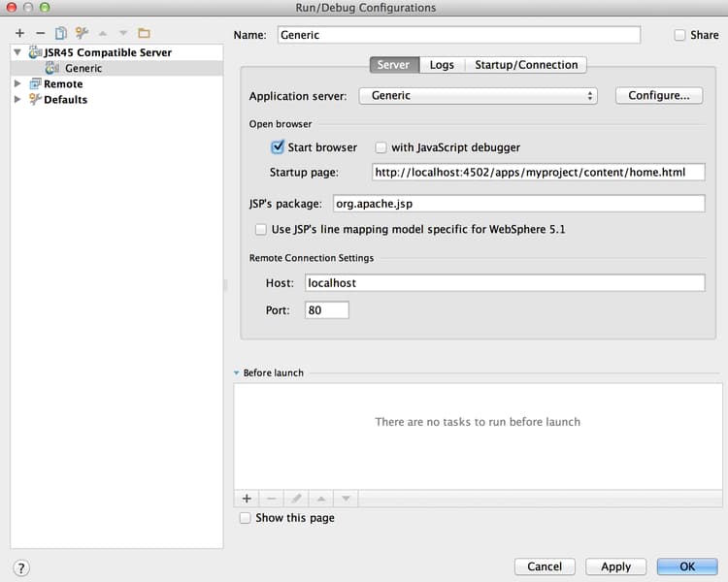728x582 pixels.
Task: Add a new run configuration
Action: [x=19, y=33]
